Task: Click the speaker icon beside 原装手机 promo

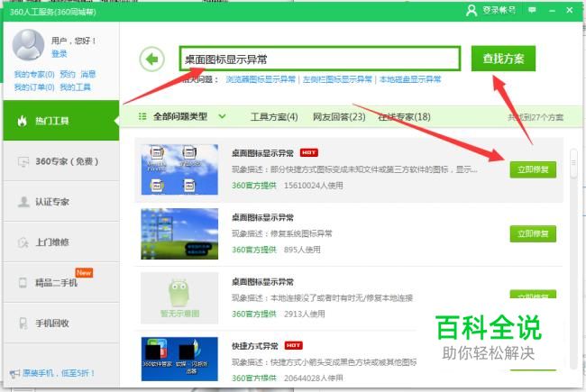Action: pyautogui.click(x=14, y=373)
